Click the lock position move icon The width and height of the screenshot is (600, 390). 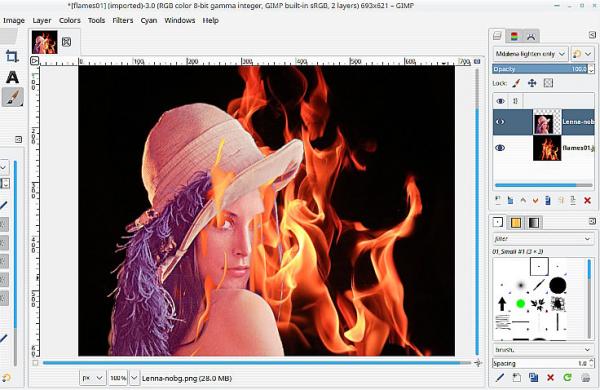click(532, 83)
